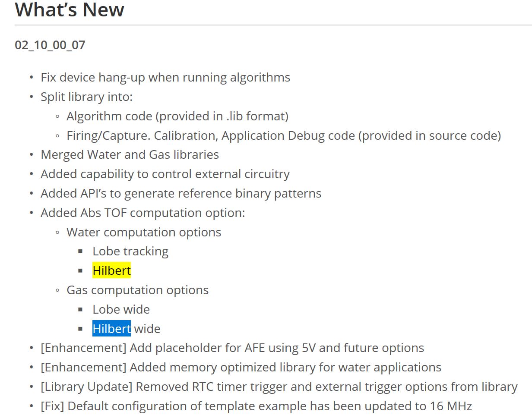Click 'Merged Water and Gas libraries' text
532x415 pixels.
pos(130,154)
